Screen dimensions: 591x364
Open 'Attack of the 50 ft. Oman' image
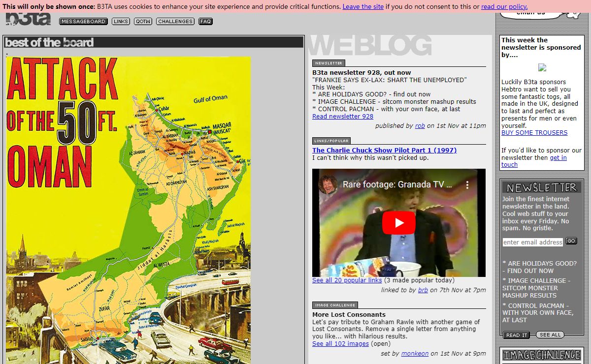click(129, 210)
